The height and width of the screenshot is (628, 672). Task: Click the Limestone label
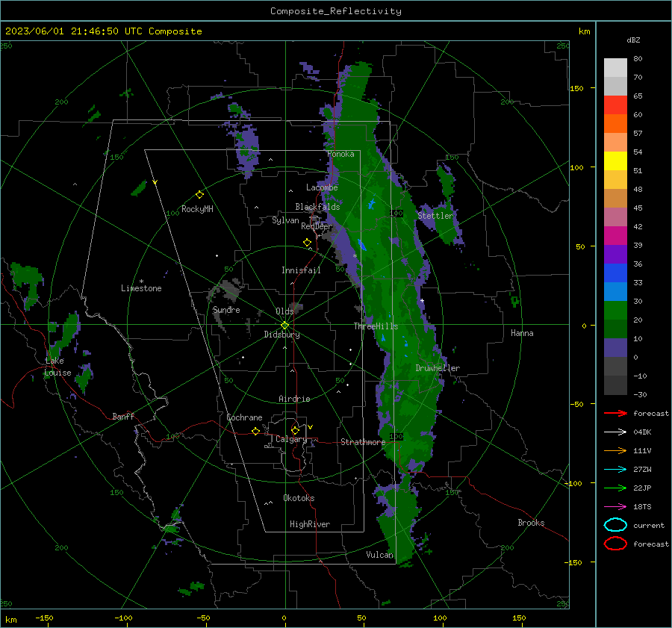pos(141,288)
